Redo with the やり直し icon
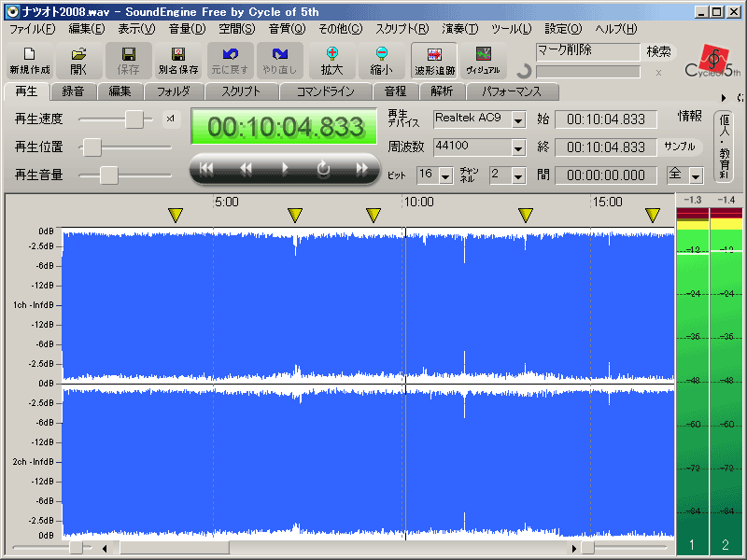 [279, 61]
